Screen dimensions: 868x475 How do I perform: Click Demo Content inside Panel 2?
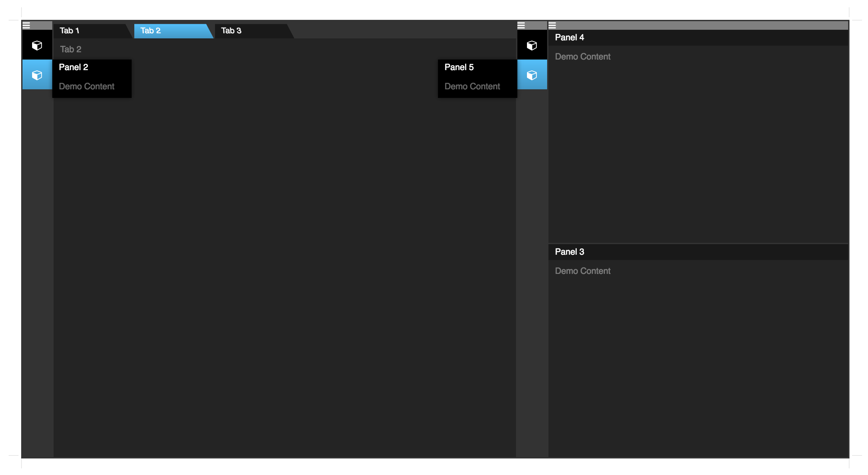click(87, 87)
